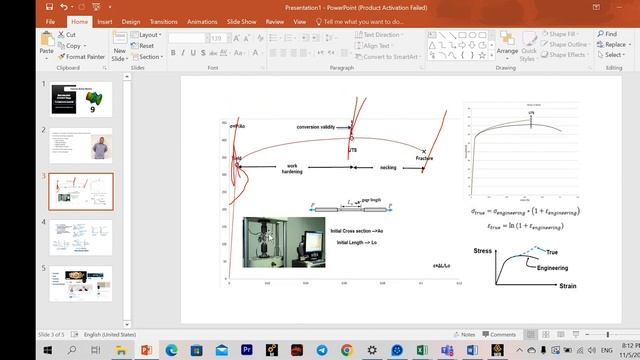The image size is (640, 360).
Task: Open Telegram from the taskbar
Action: pos(322,350)
